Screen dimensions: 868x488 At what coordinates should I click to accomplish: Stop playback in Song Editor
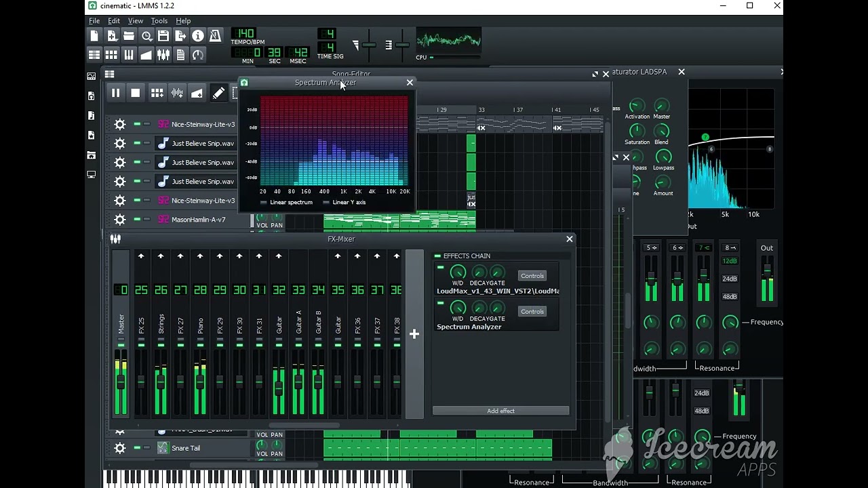coord(136,94)
